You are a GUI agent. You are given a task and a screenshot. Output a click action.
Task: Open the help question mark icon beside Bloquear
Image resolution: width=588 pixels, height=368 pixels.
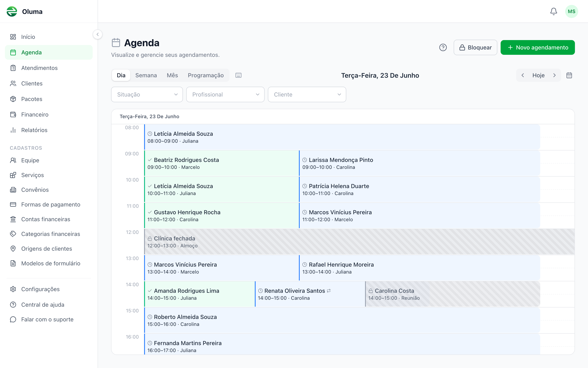point(443,47)
